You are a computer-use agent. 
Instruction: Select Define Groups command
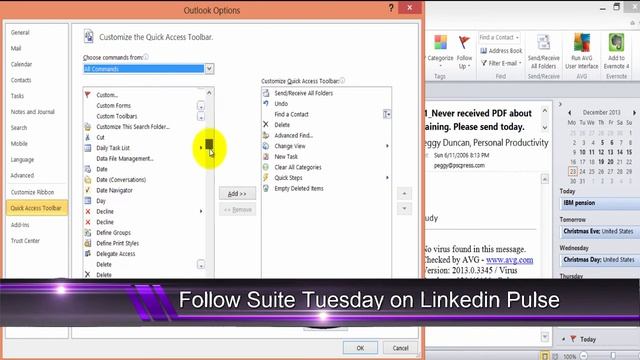[x=113, y=233]
